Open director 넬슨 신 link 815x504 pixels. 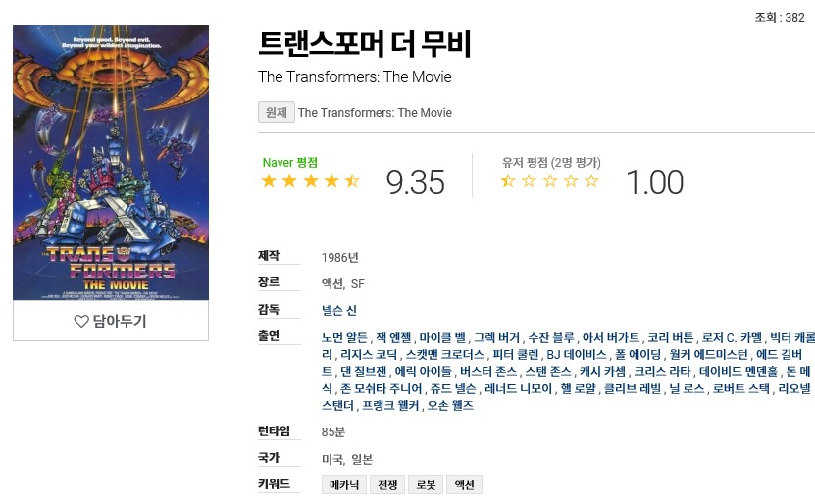339,310
